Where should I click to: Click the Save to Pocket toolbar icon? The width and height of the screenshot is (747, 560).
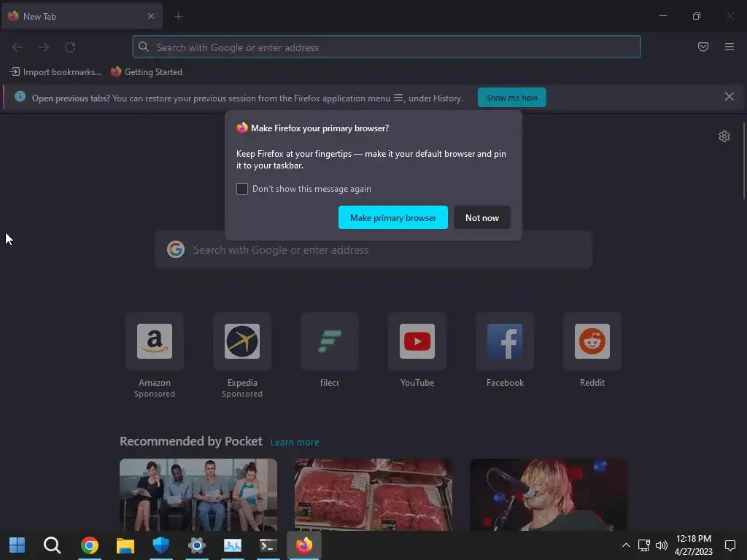pos(703,47)
